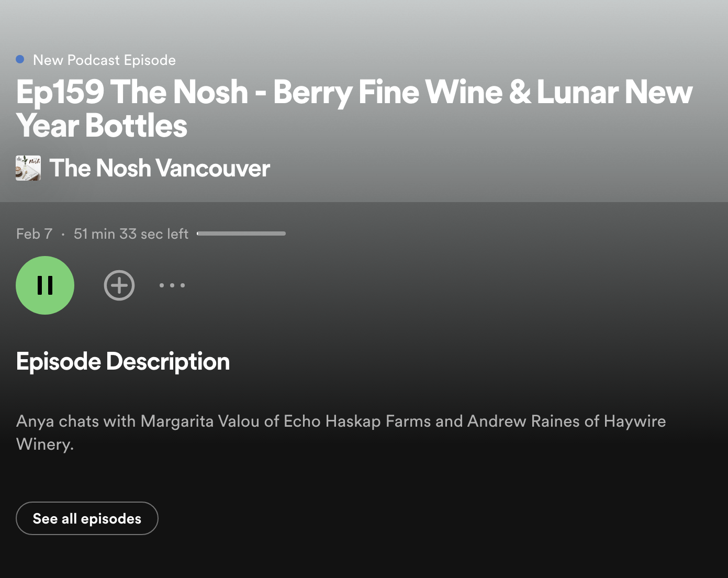Open the three-dot more options menu

click(x=172, y=285)
